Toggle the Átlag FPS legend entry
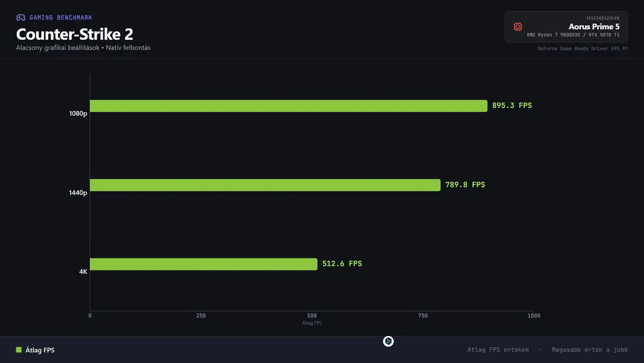644x363 pixels. click(35, 350)
